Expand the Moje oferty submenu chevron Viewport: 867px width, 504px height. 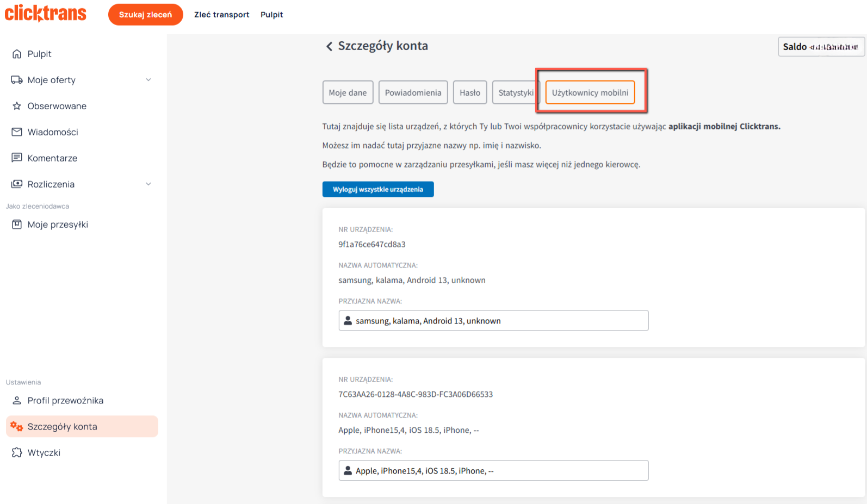(x=148, y=80)
